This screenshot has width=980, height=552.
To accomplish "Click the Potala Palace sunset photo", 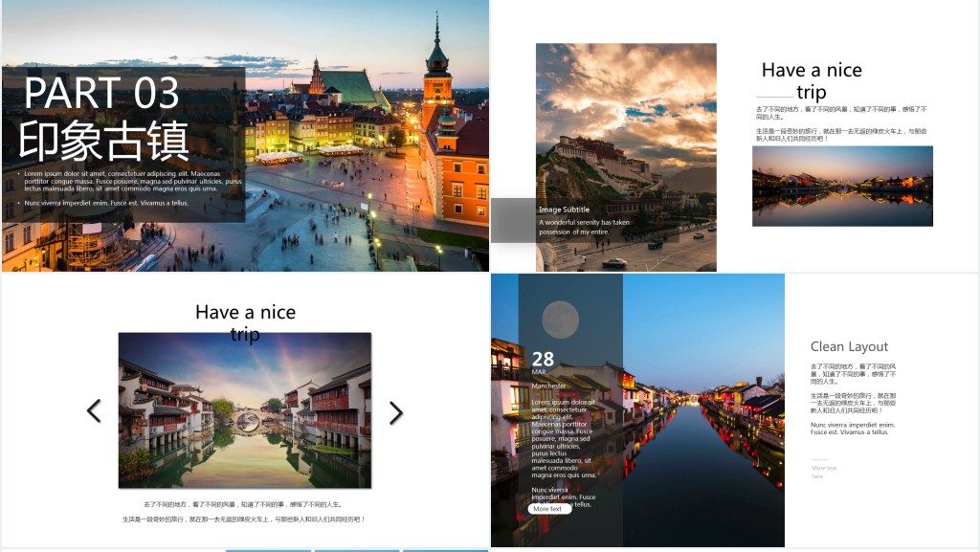I will point(626,124).
